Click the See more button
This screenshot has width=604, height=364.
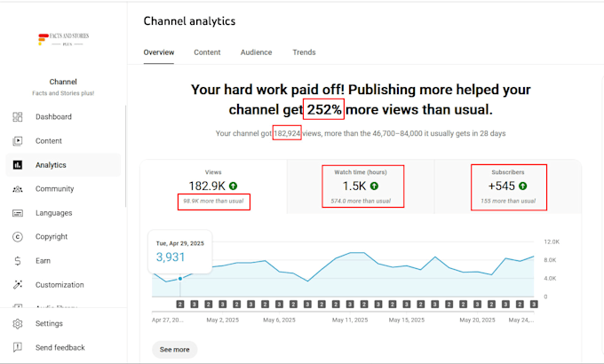tap(174, 350)
